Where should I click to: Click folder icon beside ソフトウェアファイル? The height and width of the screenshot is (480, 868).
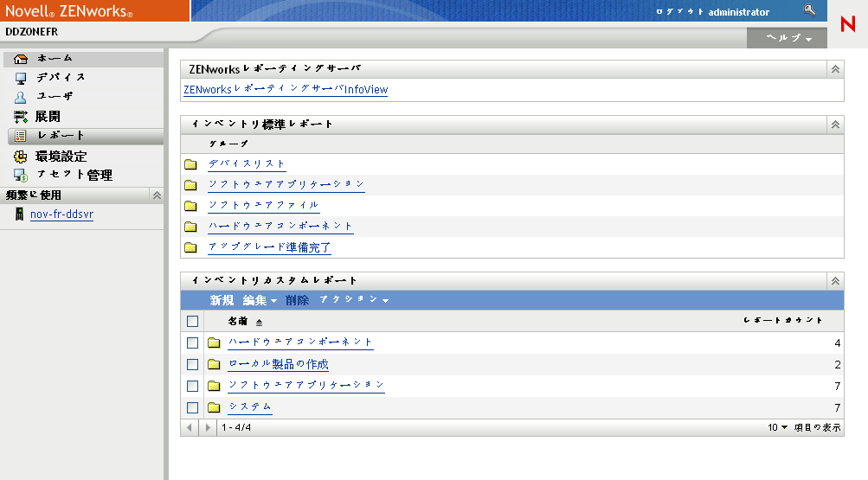pos(190,206)
